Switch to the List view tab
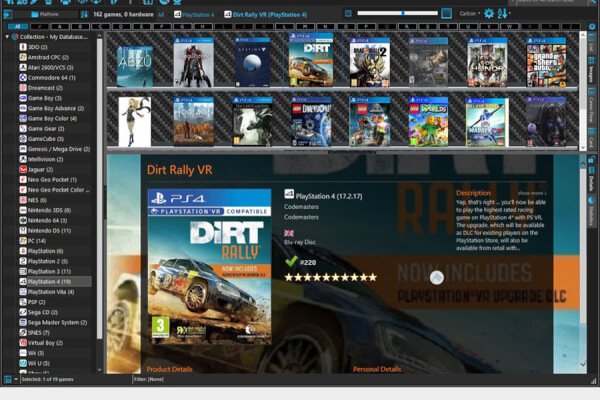This screenshot has height=400, width=600. [x=591, y=43]
